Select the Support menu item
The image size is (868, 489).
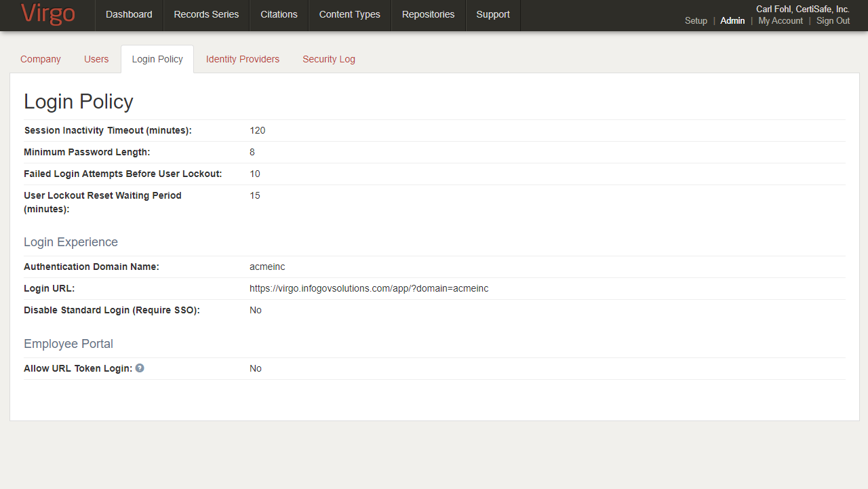[493, 14]
